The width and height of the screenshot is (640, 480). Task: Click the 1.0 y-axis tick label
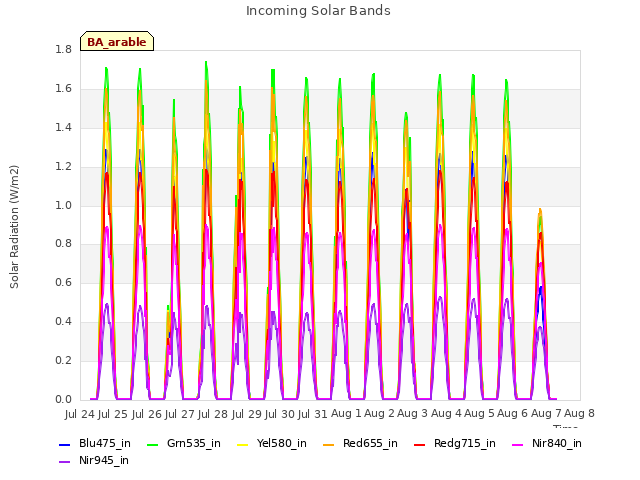[63, 205]
